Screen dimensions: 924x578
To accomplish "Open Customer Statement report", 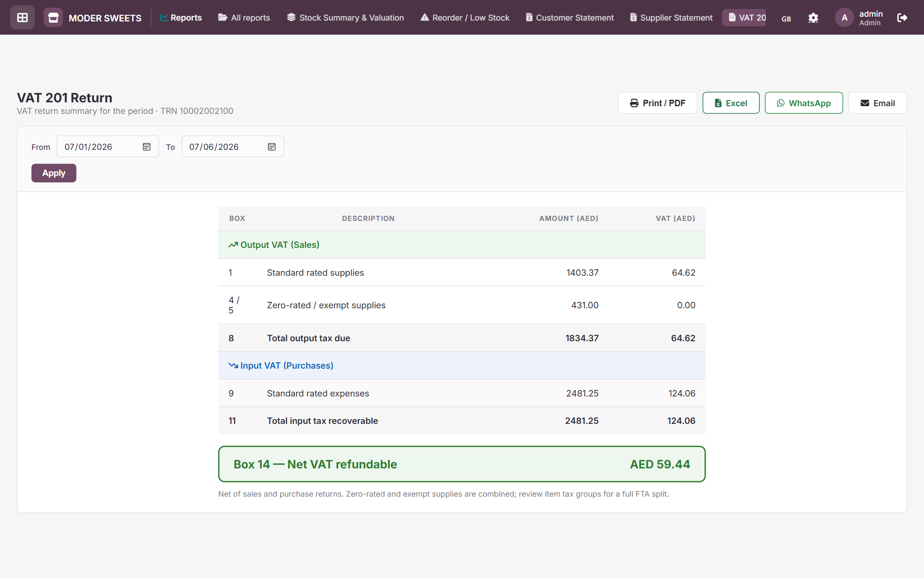I will (x=570, y=18).
